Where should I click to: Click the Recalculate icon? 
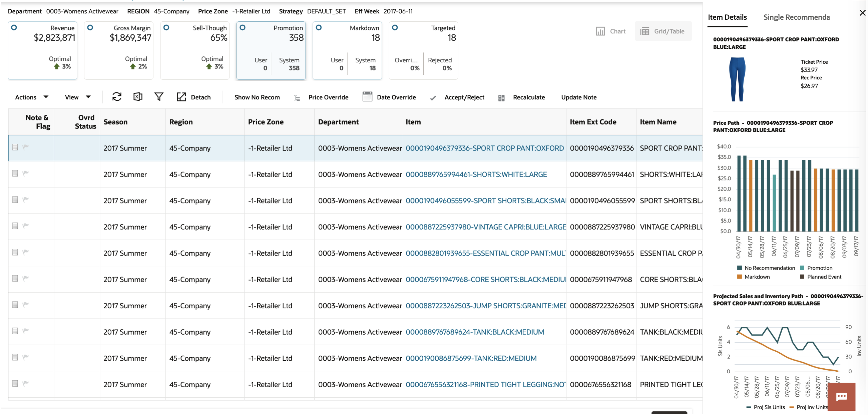pyautogui.click(x=501, y=98)
